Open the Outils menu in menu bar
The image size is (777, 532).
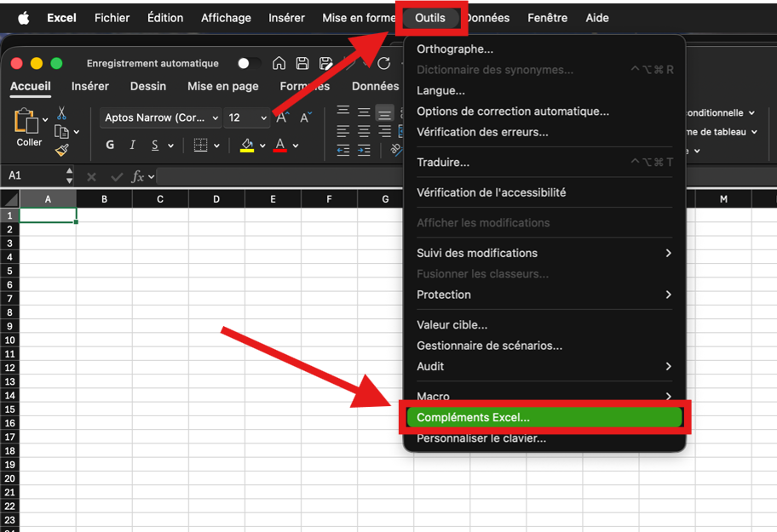coord(430,18)
